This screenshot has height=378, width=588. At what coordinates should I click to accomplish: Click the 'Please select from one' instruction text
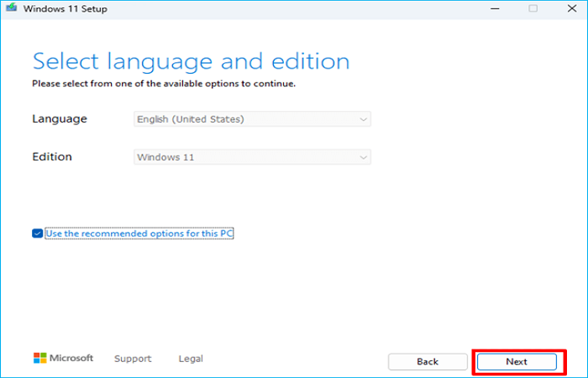click(x=164, y=84)
